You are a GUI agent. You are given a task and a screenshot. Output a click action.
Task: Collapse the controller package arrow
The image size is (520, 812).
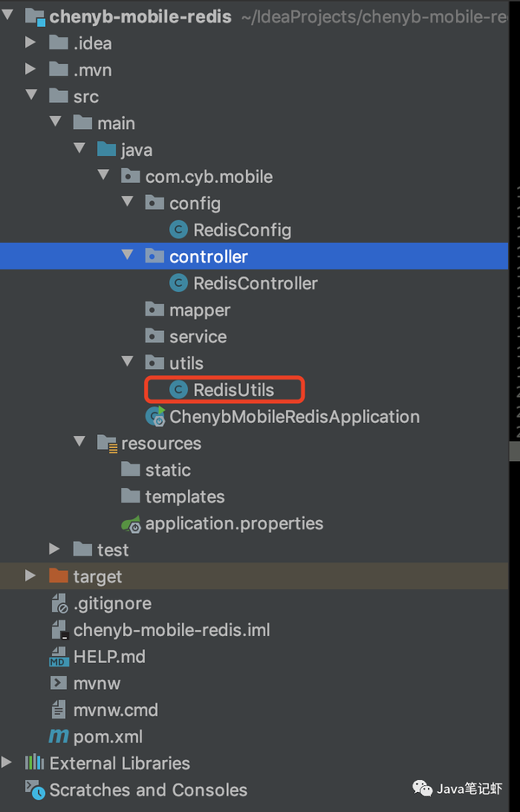click(127, 255)
